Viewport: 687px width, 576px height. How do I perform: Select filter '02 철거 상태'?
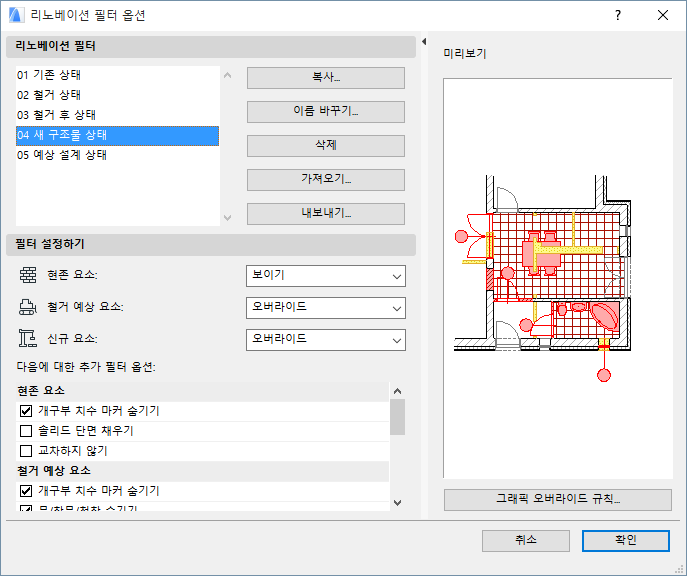[117, 95]
